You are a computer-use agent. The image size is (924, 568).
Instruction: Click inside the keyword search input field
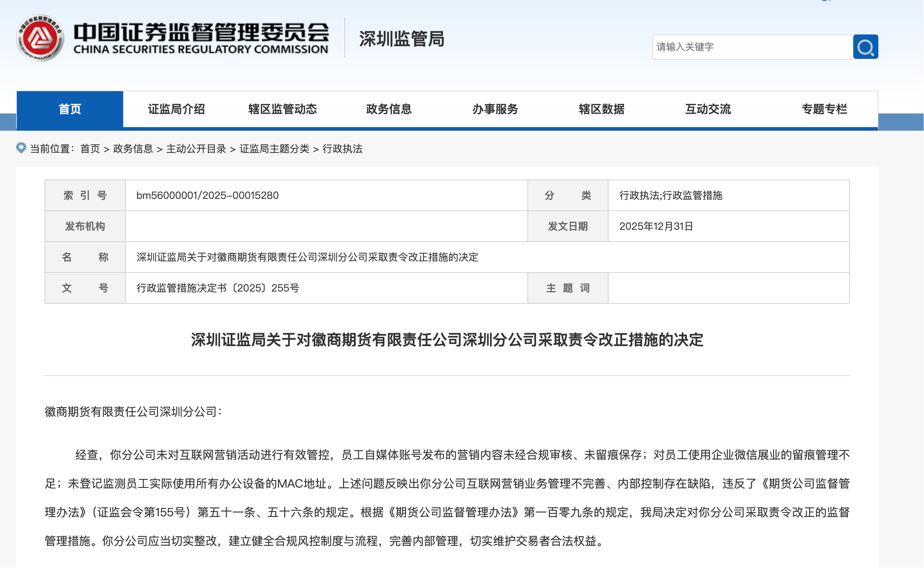click(752, 47)
